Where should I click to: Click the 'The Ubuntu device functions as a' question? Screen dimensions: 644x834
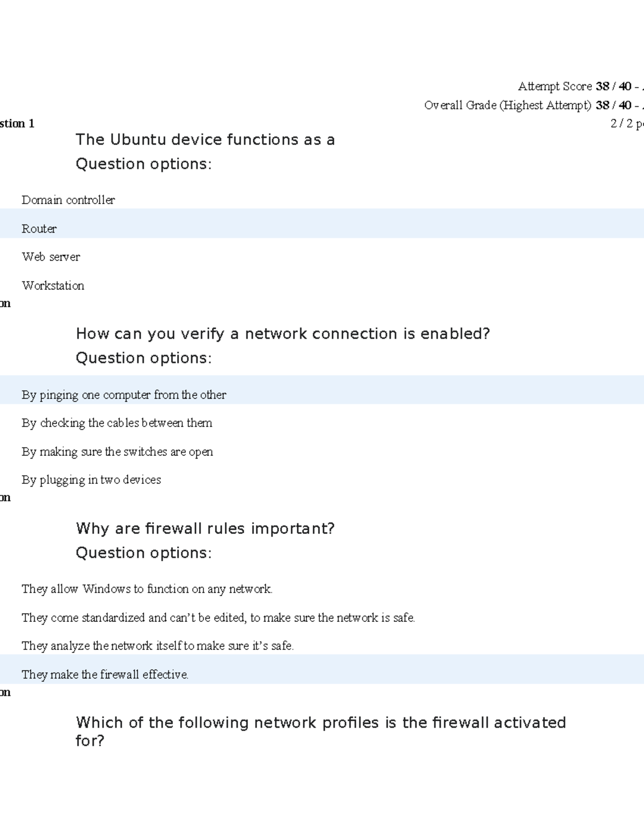coord(205,140)
